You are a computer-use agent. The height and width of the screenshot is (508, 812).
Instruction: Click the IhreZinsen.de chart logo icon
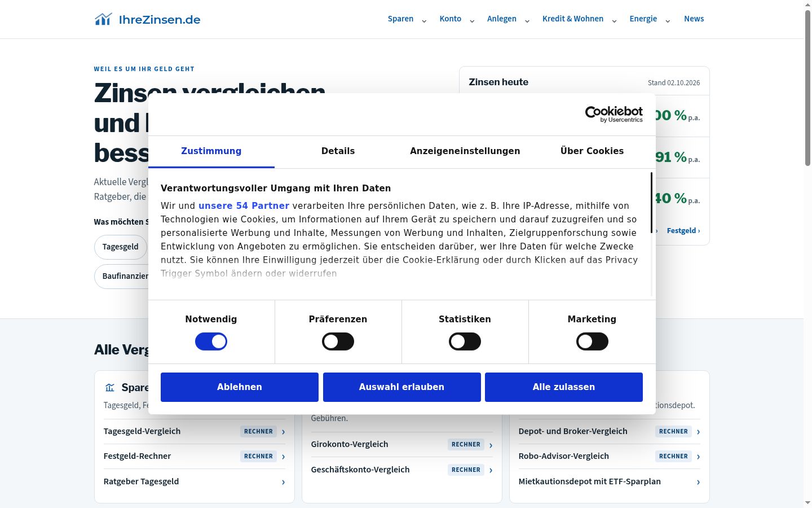(103, 19)
